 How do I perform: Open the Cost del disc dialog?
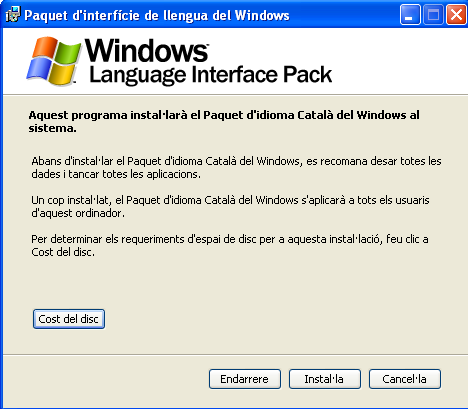(69, 319)
